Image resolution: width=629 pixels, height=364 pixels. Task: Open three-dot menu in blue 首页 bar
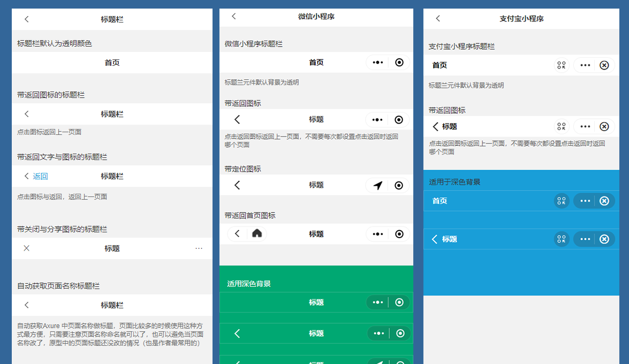coord(585,201)
